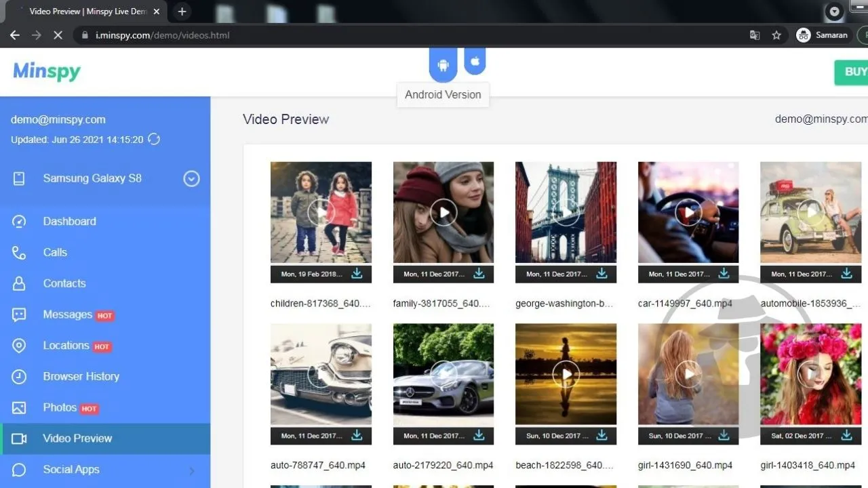This screenshot has height=488, width=868.
Task: Click the car-1149997_640.mp4 filename
Action: tap(685, 304)
